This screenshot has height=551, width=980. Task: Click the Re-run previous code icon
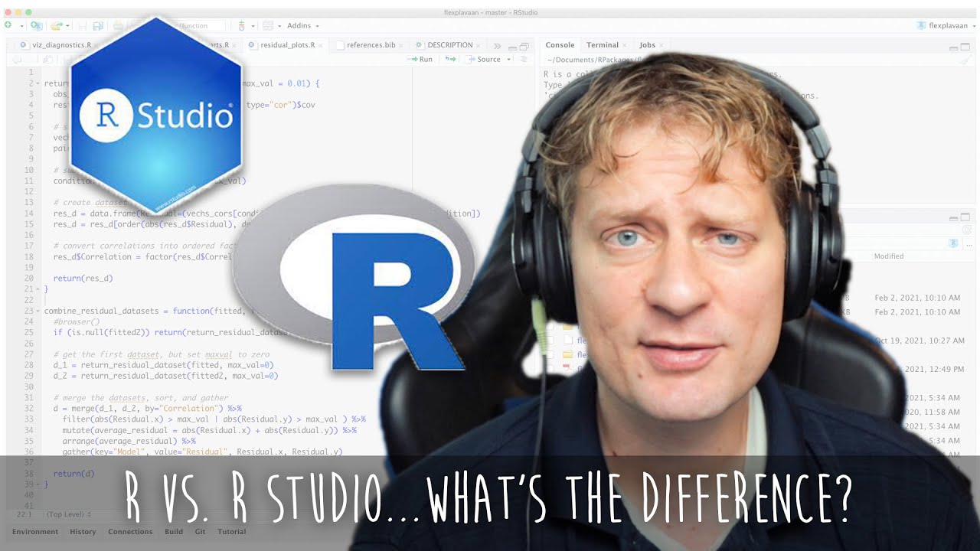pos(451,59)
